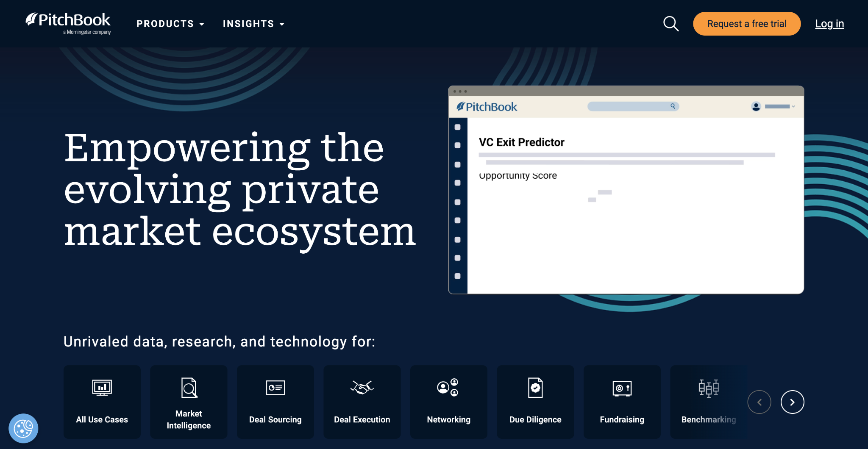
Task: Open the search magnifier icon
Action: 671,24
